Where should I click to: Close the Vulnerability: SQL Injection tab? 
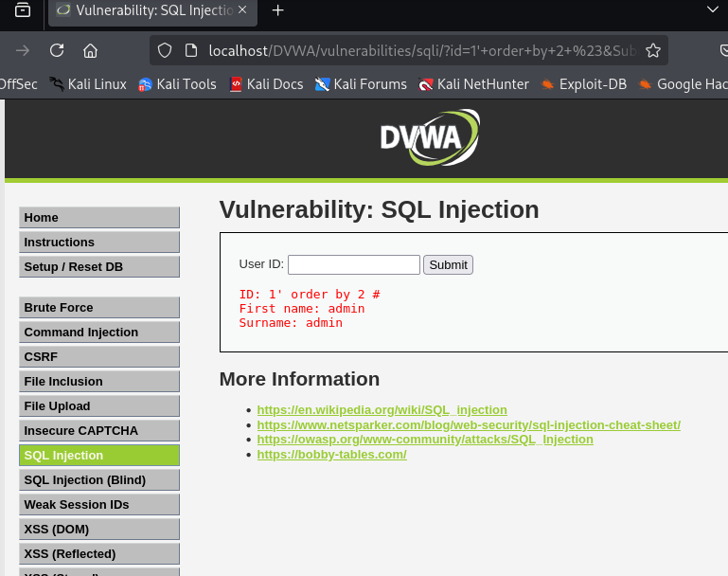pos(242,9)
